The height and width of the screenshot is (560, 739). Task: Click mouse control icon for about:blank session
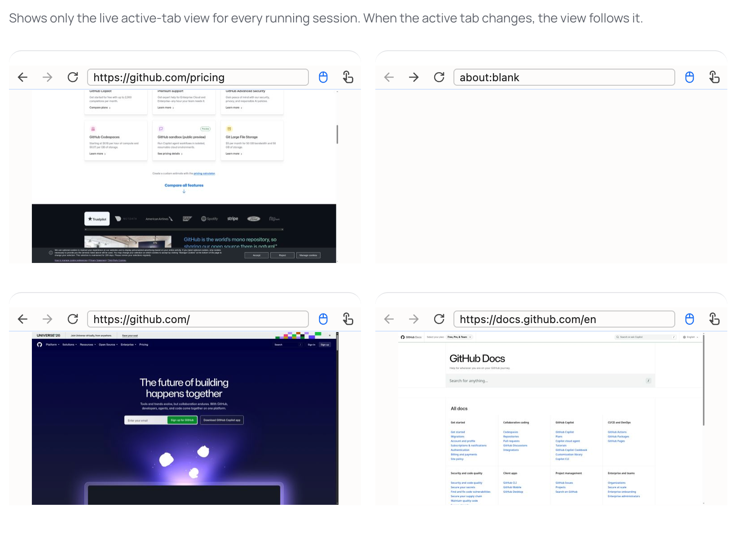[690, 77]
